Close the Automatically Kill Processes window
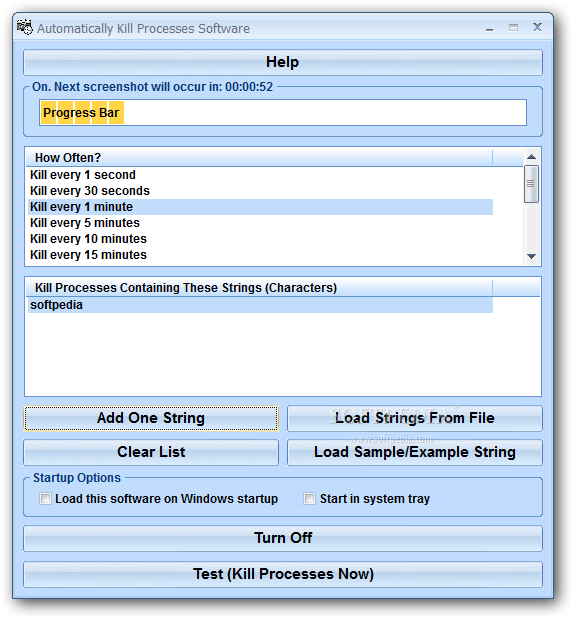Screen dimensions: 574x619 tap(537, 27)
